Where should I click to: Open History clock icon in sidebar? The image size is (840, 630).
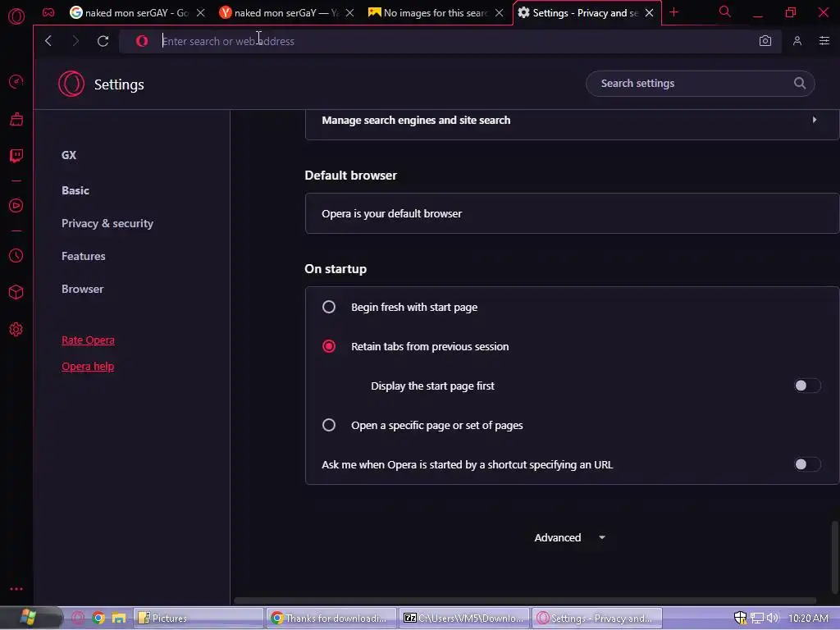16,256
